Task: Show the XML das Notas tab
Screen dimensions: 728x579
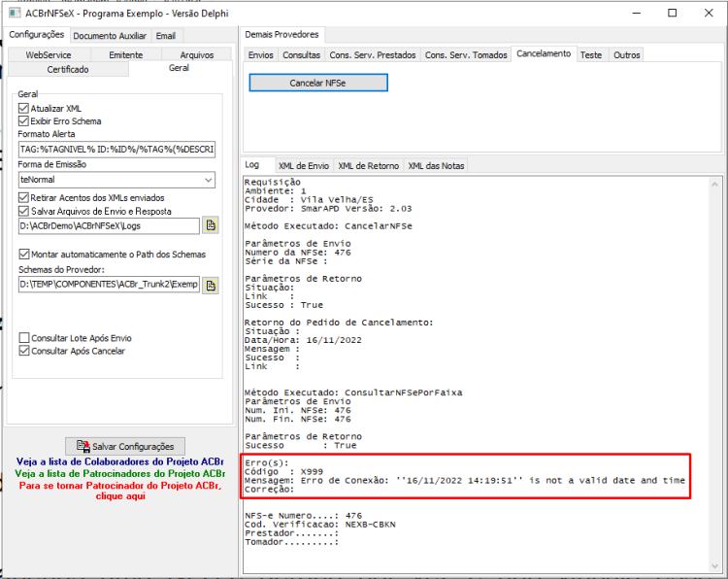Action: click(x=436, y=166)
